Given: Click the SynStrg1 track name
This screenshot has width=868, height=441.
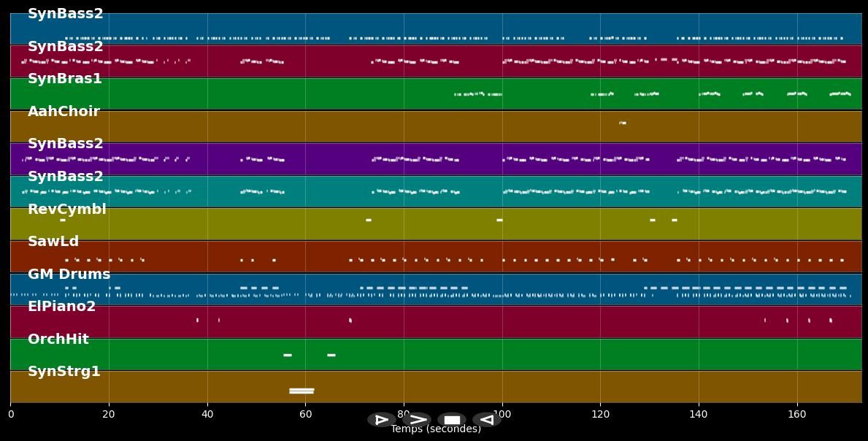Looking at the screenshot, I should (64, 372).
